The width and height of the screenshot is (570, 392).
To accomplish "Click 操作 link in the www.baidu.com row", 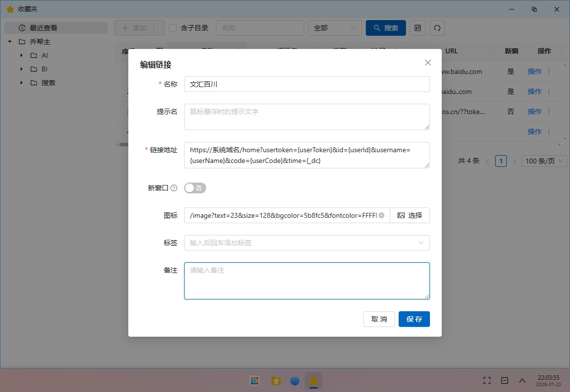I will (534, 71).
